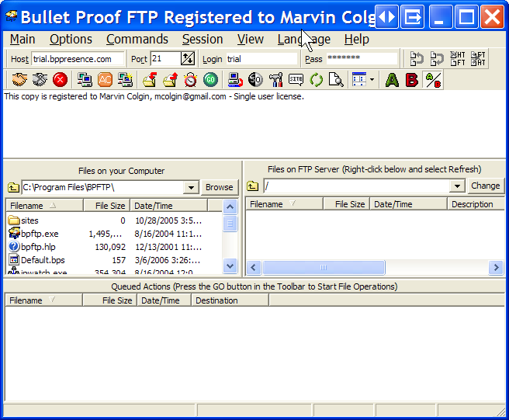The image size is (509, 420).
Task: Expand the FTP server path dropdown
Action: pos(457,186)
